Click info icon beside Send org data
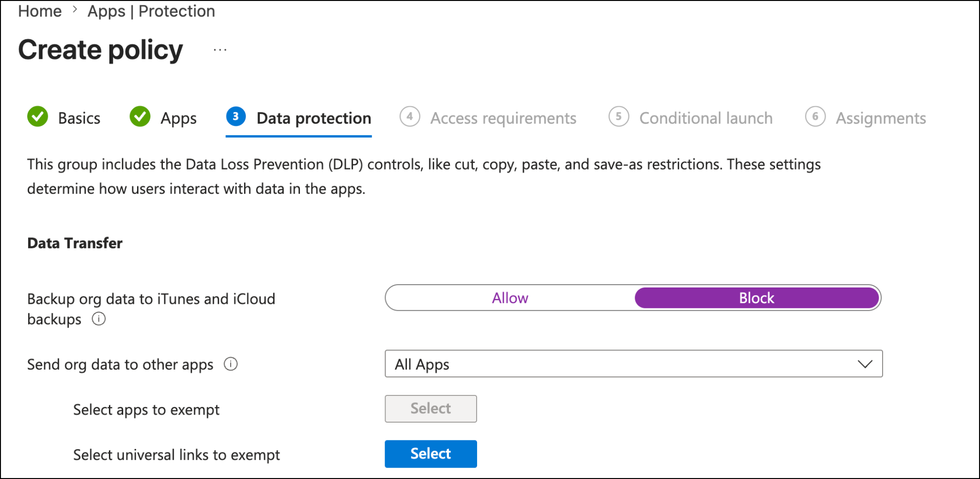This screenshot has width=980, height=479. coord(231,364)
